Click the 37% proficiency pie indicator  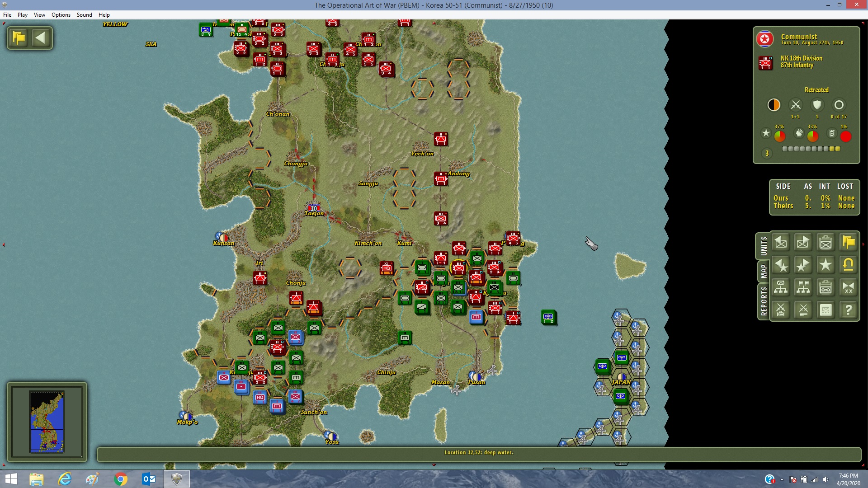tap(780, 136)
